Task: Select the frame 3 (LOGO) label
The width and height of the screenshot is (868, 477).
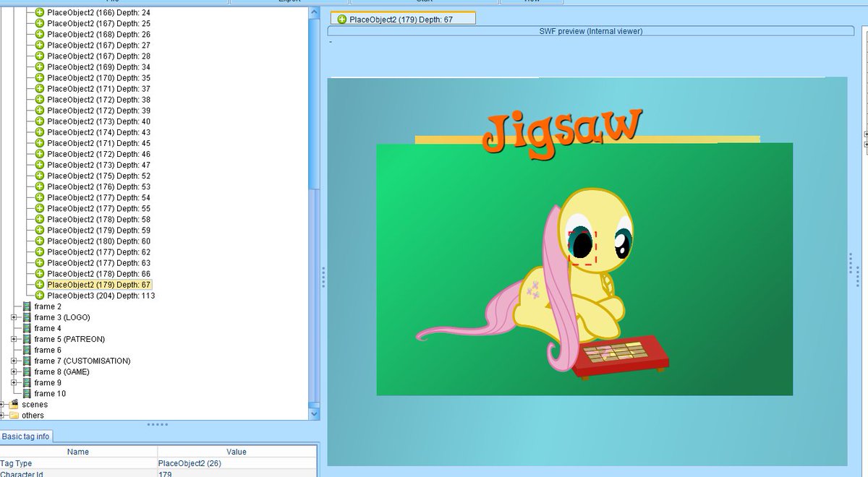Action: pos(62,317)
